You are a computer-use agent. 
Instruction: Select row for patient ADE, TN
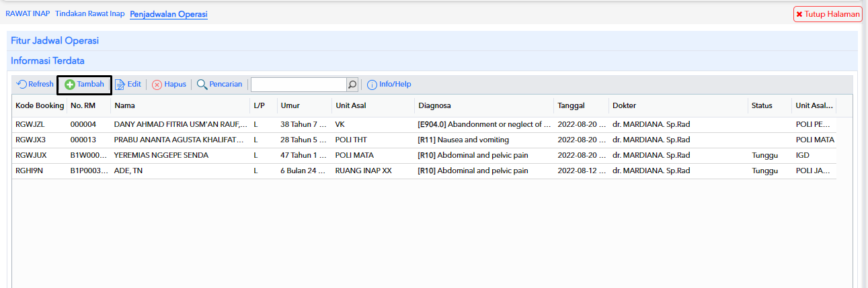click(424, 171)
